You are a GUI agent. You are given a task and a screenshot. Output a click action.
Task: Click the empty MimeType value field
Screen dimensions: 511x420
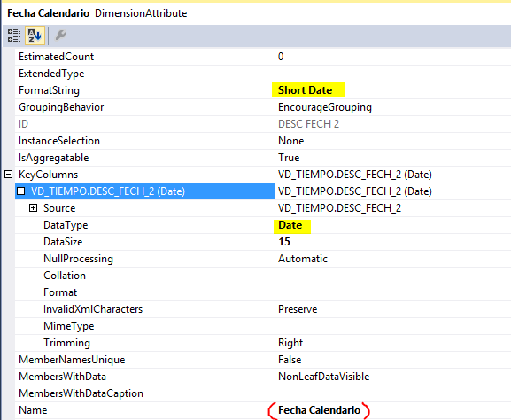(393, 326)
